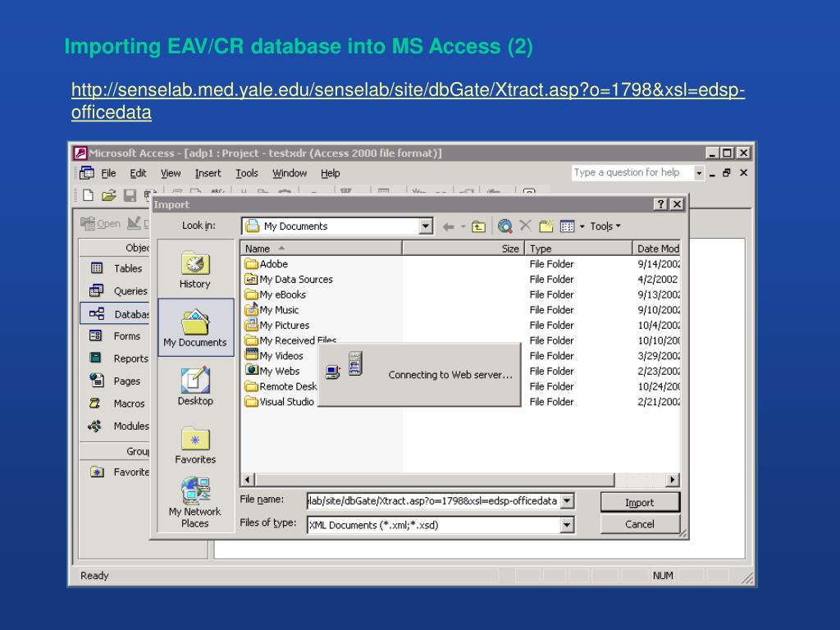Select Database Diagrams in the Access Objects list
The image size is (840, 630).
(116, 314)
